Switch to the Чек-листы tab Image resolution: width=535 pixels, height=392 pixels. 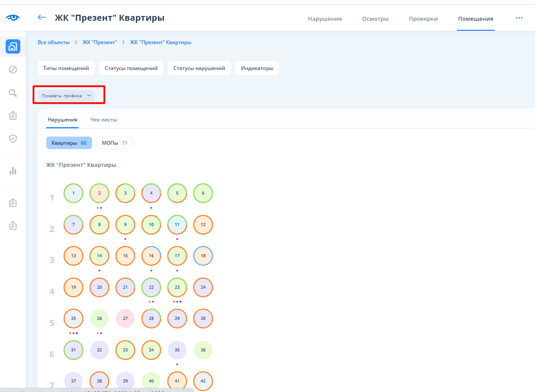coord(104,120)
